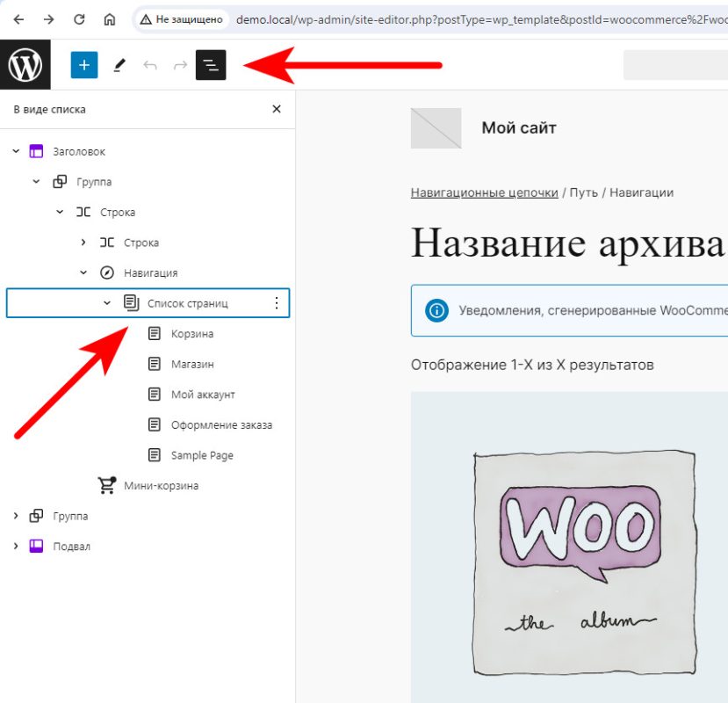Select the Мини-корзина cart icon
The width and height of the screenshot is (728, 703).
click(107, 485)
